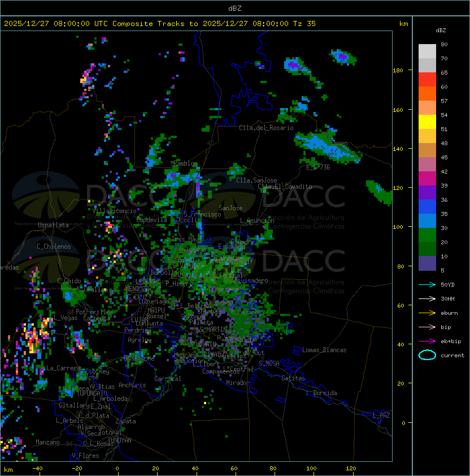Click the 'L_PAZ' place label
The height and width of the screenshot is (476, 470).
(x=381, y=416)
